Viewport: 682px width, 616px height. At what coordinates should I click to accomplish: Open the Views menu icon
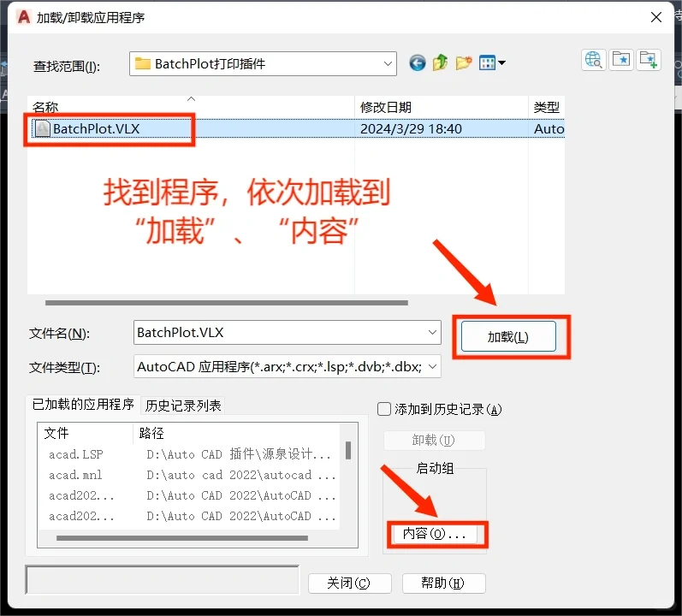coord(487,63)
